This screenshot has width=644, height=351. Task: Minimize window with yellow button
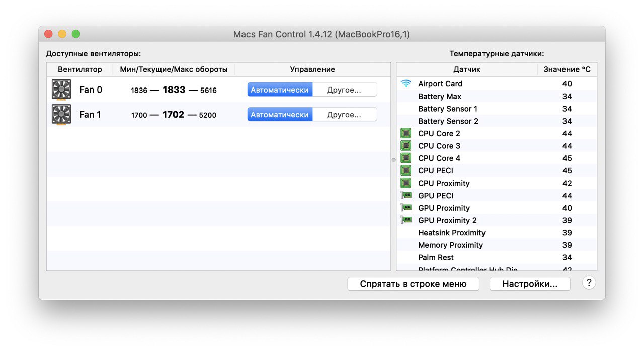pos(62,34)
